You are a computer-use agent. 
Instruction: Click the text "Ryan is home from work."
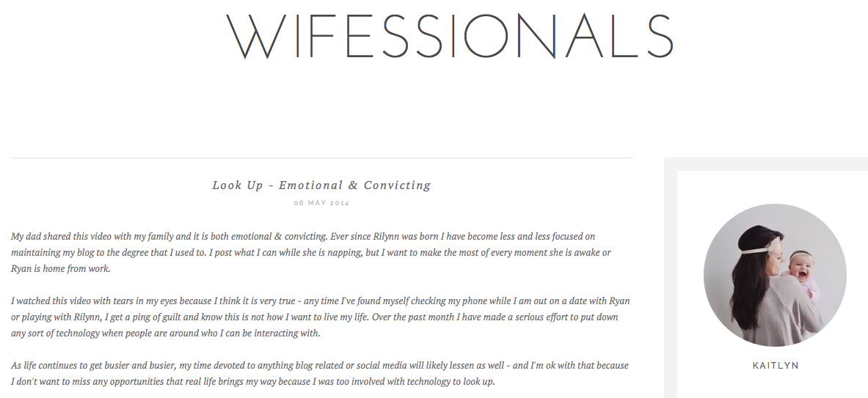(61, 269)
